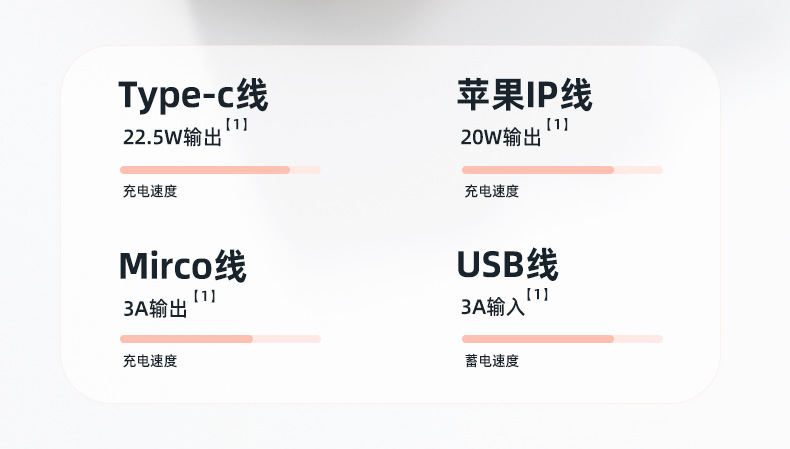
Task: Click 充电速度 label under Mirco线 bar
Action: point(150,361)
